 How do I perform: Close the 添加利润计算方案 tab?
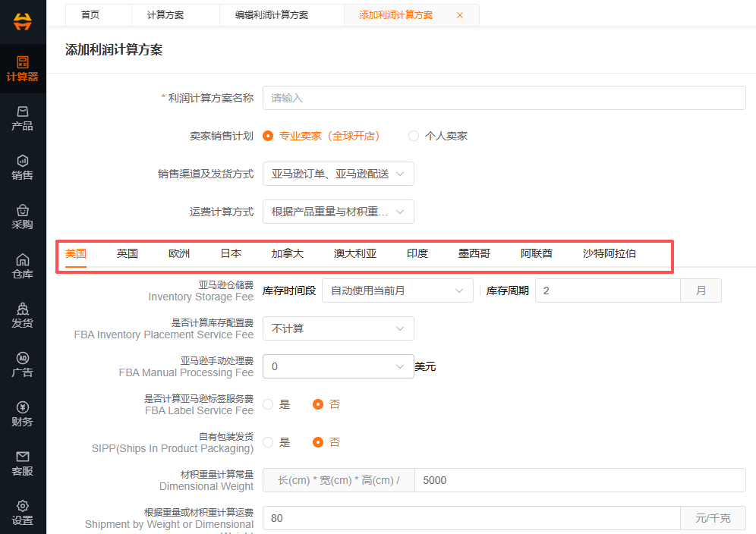[460, 15]
